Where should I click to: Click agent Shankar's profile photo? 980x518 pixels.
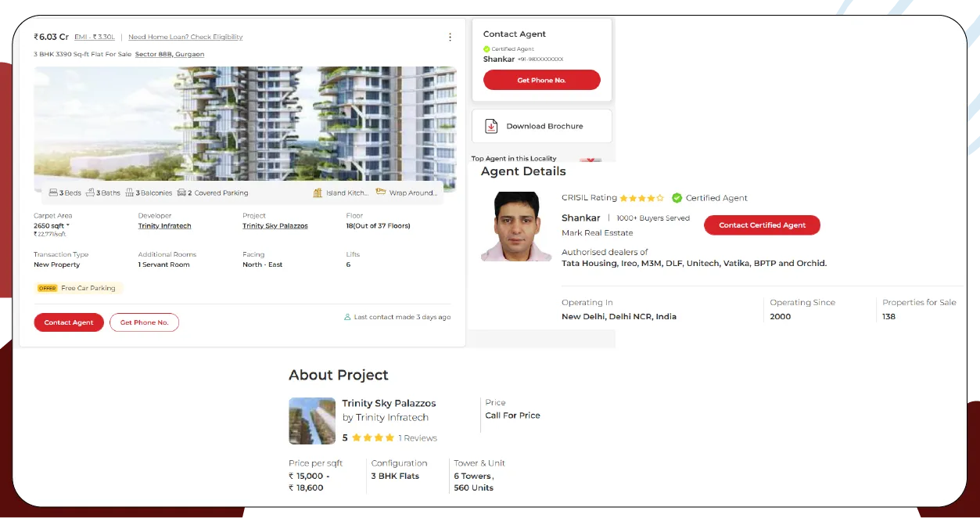(x=516, y=227)
